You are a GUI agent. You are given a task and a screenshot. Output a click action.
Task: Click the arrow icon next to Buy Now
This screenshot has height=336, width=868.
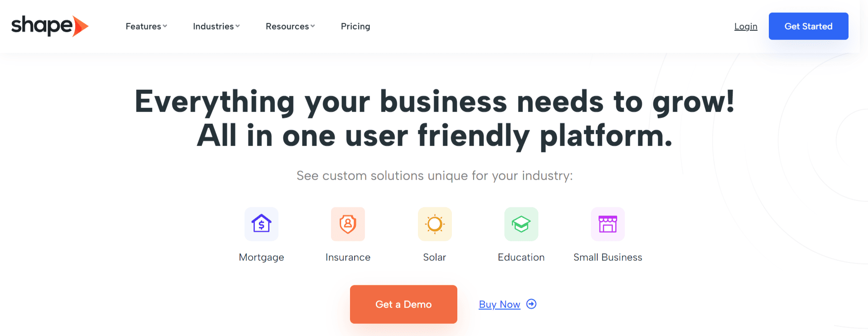pyautogui.click(x=531, y=304)
